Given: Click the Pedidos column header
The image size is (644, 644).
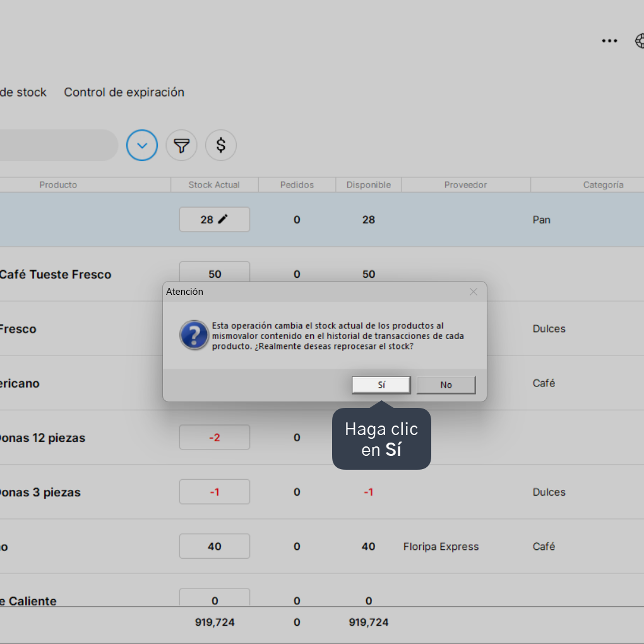Looking at the screenshot, I should pyautogui.click(x=297, y=185).
